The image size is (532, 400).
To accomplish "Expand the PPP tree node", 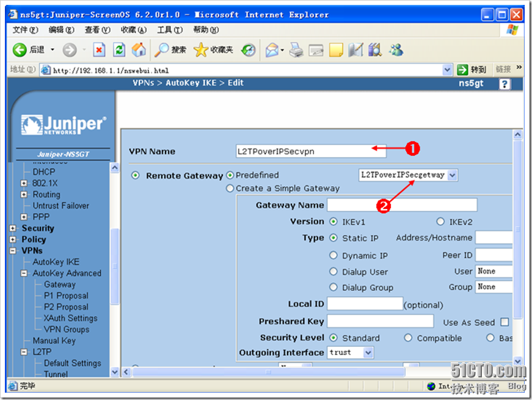I will 24,217.
